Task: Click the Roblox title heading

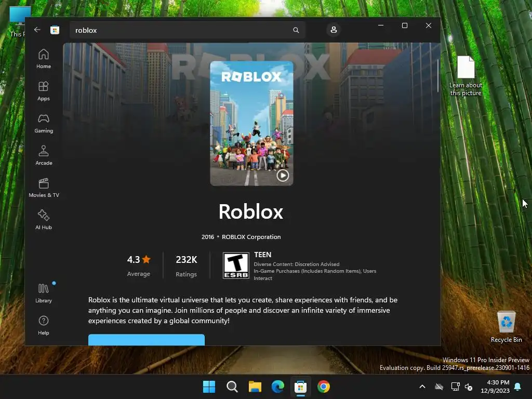Action: point(251,212)
